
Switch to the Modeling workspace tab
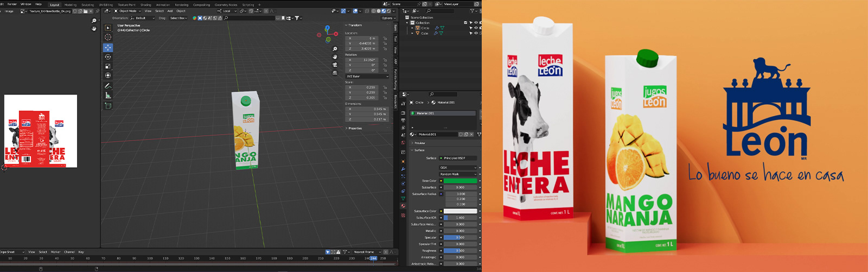tap(71, 5)
